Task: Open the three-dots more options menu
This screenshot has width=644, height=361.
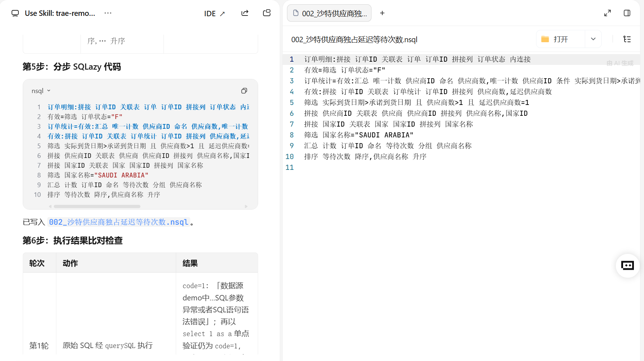Action: [x=108, y=13]
